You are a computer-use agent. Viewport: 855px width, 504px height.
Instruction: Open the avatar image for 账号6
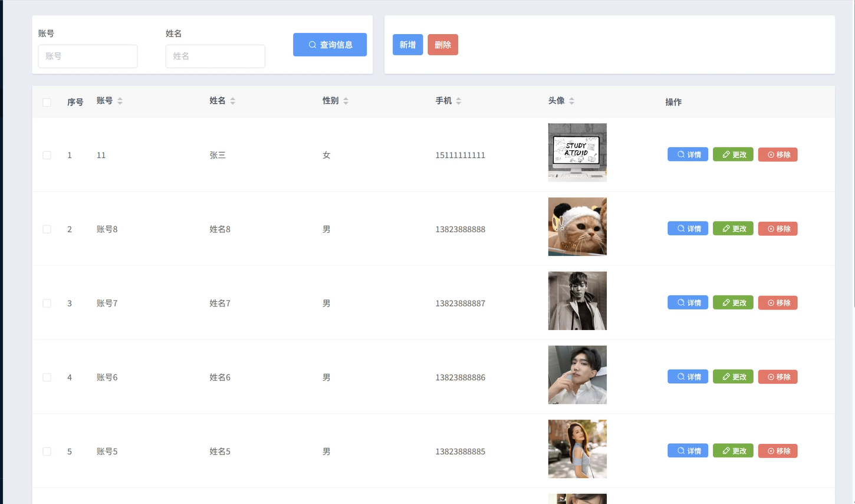[x=577, y=375]
